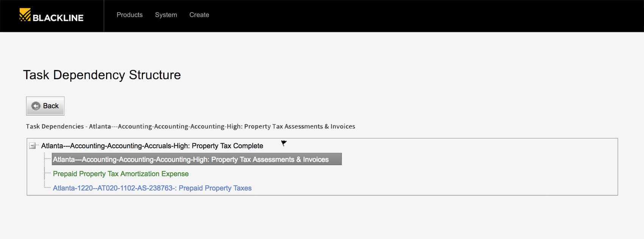
Task: Click the BLACKLINE wordmark text
Action: pos(58,17)
